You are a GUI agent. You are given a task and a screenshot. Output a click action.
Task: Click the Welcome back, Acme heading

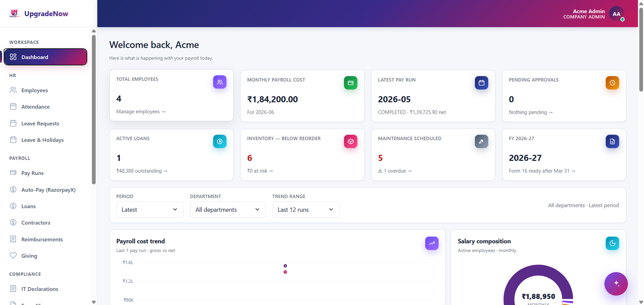pyautogui.click(x=154, y=45)
